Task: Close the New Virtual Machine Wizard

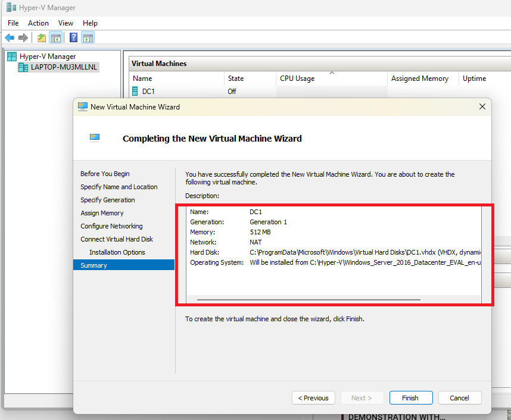Action: [x=482, y=106]
